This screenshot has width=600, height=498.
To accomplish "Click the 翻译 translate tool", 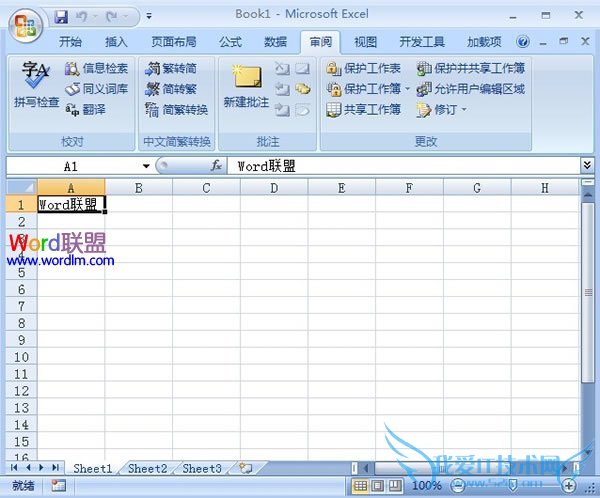I will (85, 110).
